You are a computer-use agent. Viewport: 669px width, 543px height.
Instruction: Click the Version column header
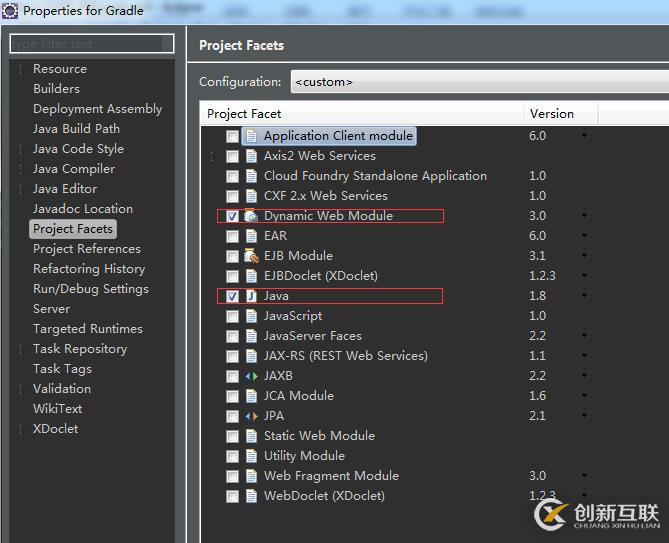(561, 113)
